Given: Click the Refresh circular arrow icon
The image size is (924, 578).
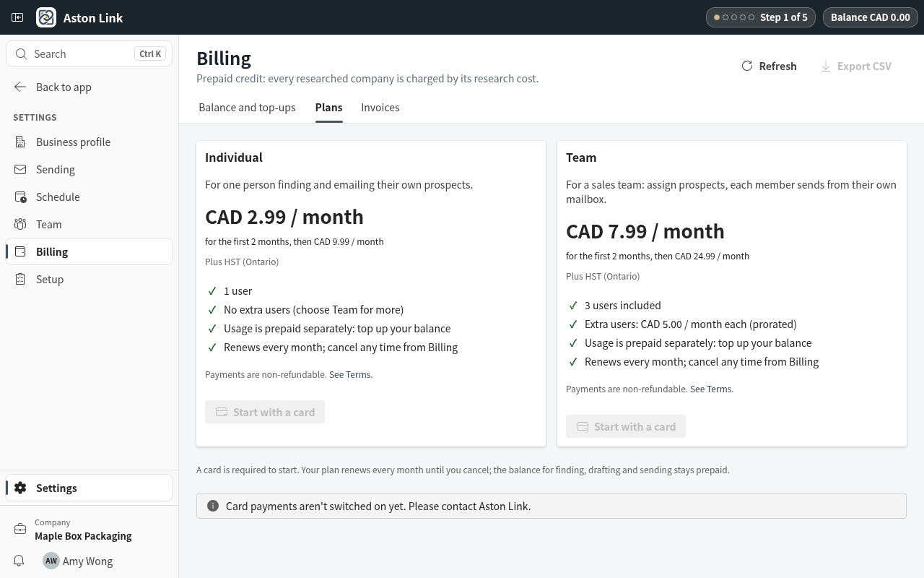Looking at the screenshot, I should [747, 66].
